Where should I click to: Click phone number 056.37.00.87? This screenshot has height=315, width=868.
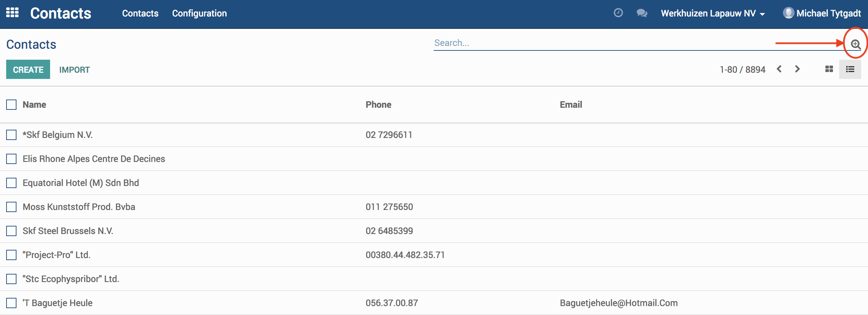392,303
